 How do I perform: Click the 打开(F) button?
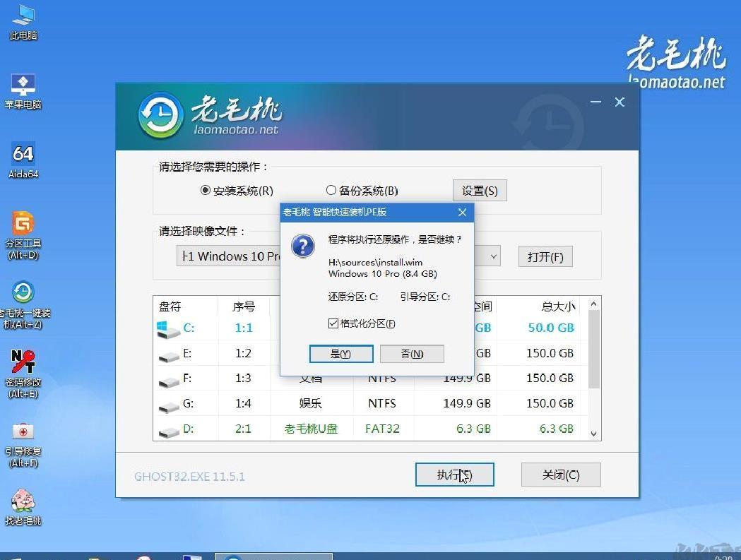(545, 256)
